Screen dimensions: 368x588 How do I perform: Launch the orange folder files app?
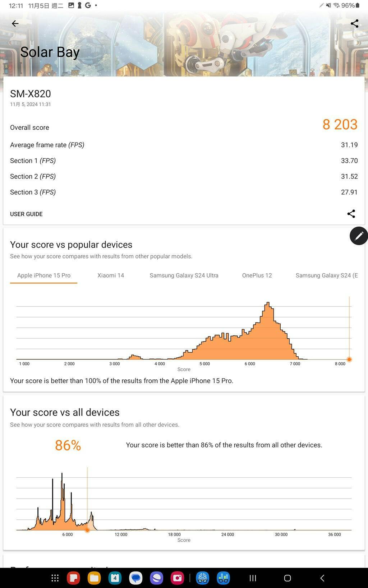click(x=94, y=578)
